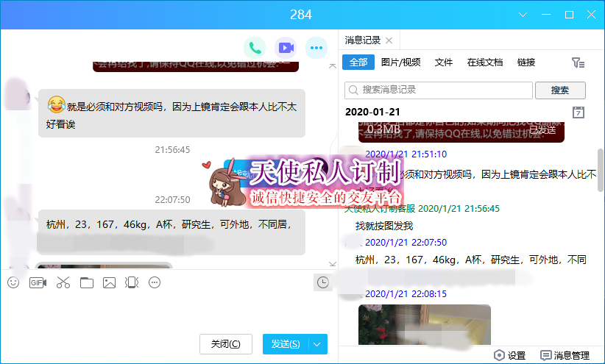The height and width of the screenshot is (364, 605).
Task: Open the calendar date picker beside 2020-01-21
Action: point(579,113)
